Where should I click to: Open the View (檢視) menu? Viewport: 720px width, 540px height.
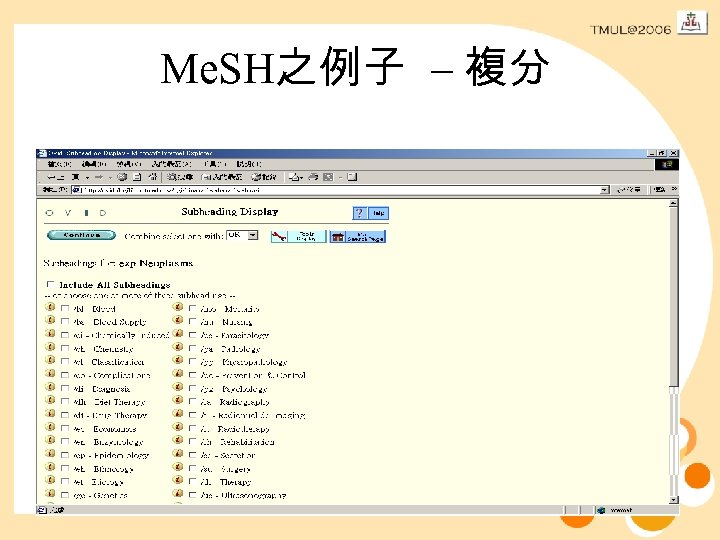click(x=129, y=164)
